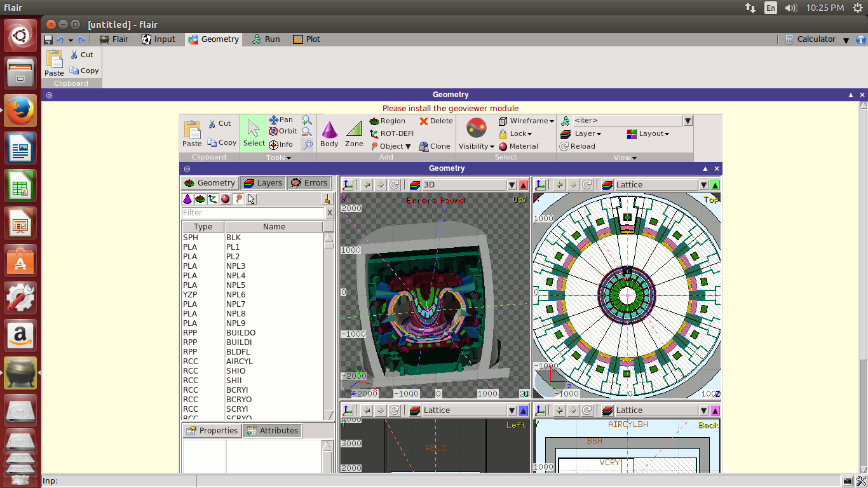Viewport: 868px width, 488px height.
Task: Open the Wireframe dropdown
Action: tap(526, 121)
